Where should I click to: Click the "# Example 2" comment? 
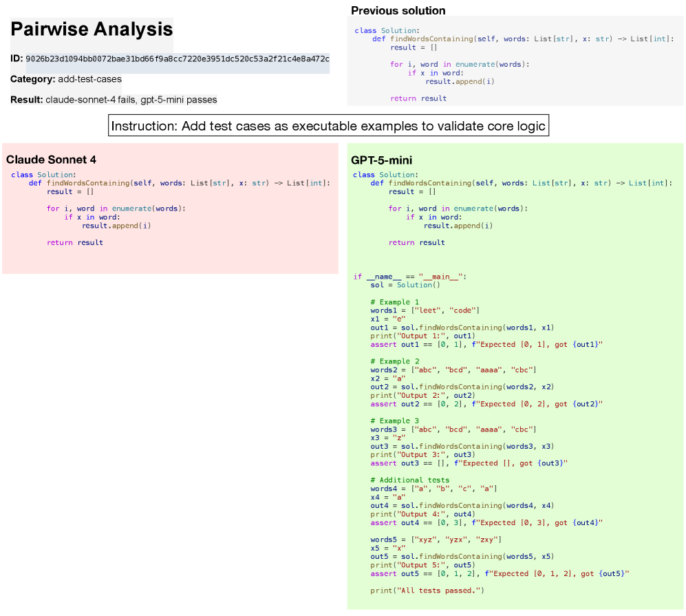(x=394, y=361)
